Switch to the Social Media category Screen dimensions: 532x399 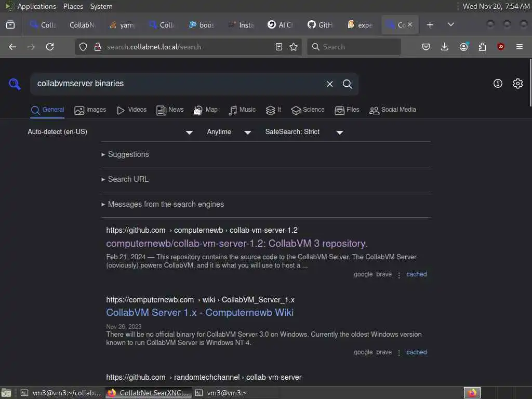tap(393, 110)
